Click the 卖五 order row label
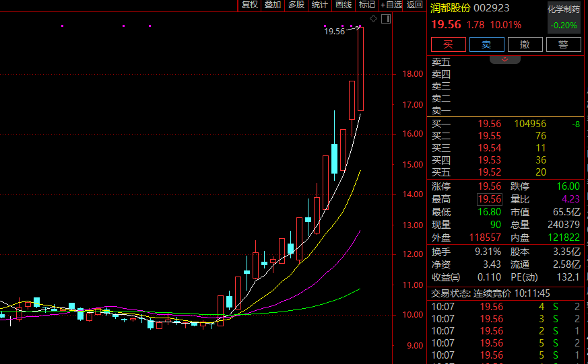The width and height of the screenshot is (588, 364). 441,62
